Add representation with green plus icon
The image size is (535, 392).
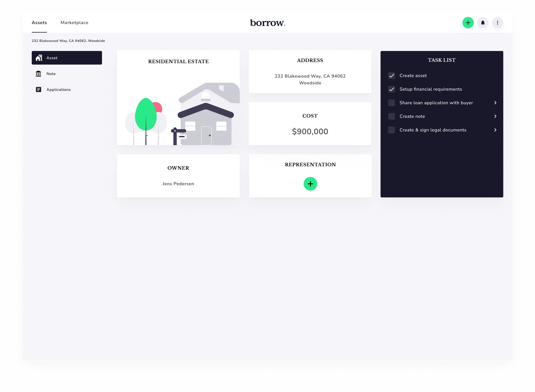(310, 184)
